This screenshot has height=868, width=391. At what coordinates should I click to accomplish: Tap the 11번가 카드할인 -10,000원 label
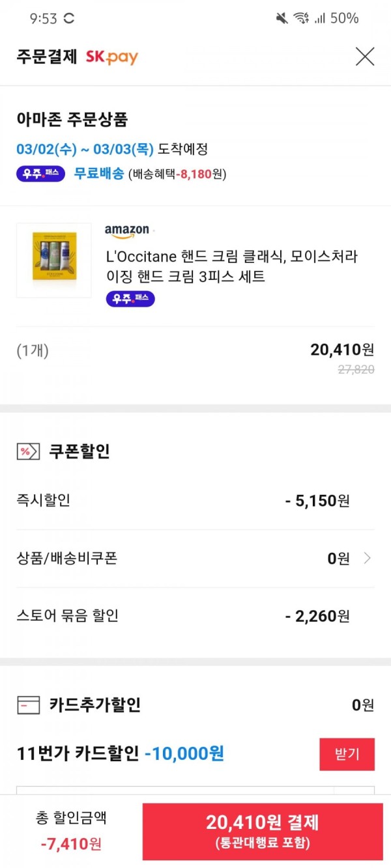pyautogui.click(x=121, y=754)
